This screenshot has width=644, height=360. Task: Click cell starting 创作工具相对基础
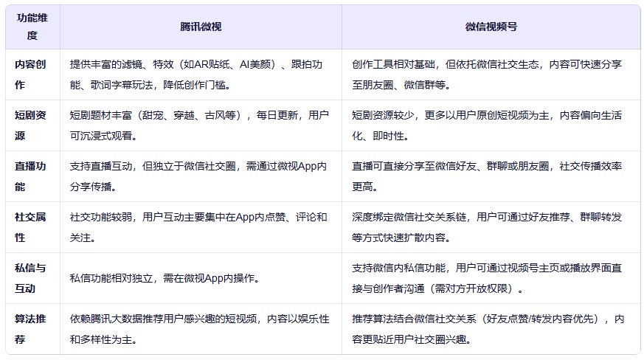coord(491,75)
